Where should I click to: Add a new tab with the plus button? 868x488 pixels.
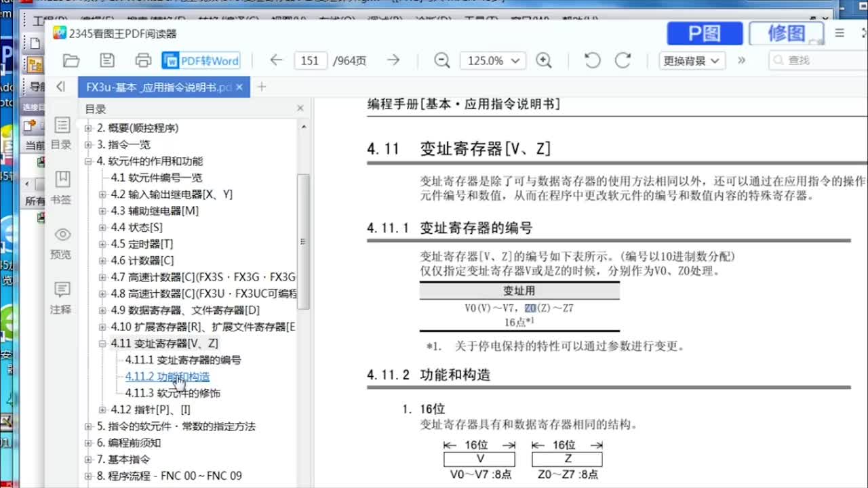(x=262, y=87)
